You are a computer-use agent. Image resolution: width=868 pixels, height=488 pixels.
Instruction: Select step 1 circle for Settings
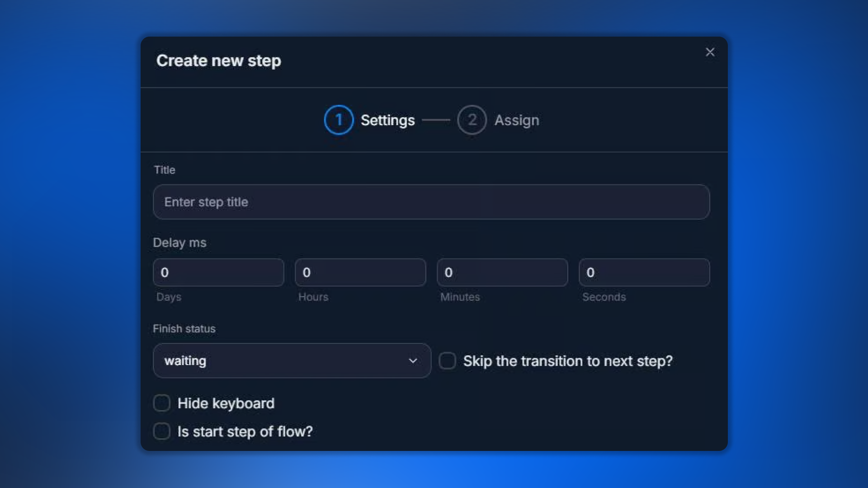tap(339, 120)
